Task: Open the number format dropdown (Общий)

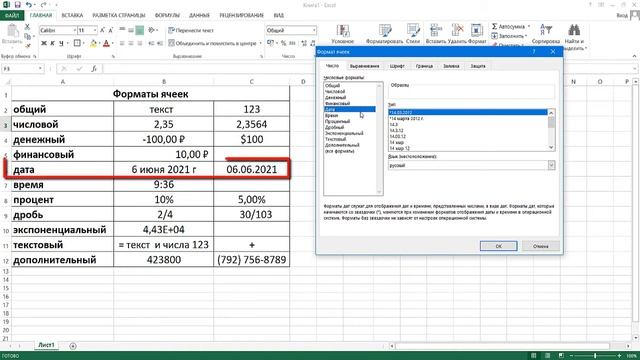Action: pyautogui.click(x=314, y=30)
